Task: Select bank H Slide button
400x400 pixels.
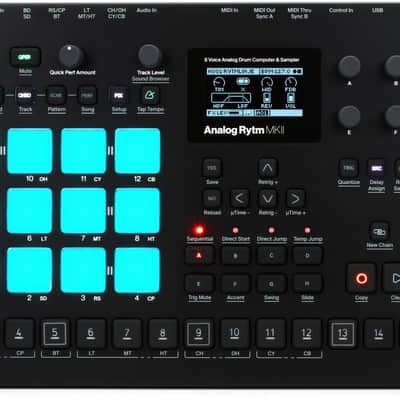Action: point(307,284)
